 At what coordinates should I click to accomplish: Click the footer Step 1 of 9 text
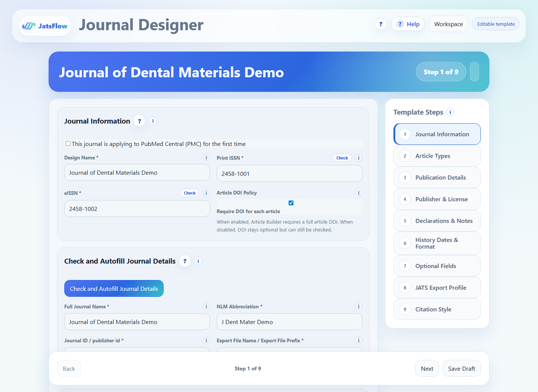248,368
